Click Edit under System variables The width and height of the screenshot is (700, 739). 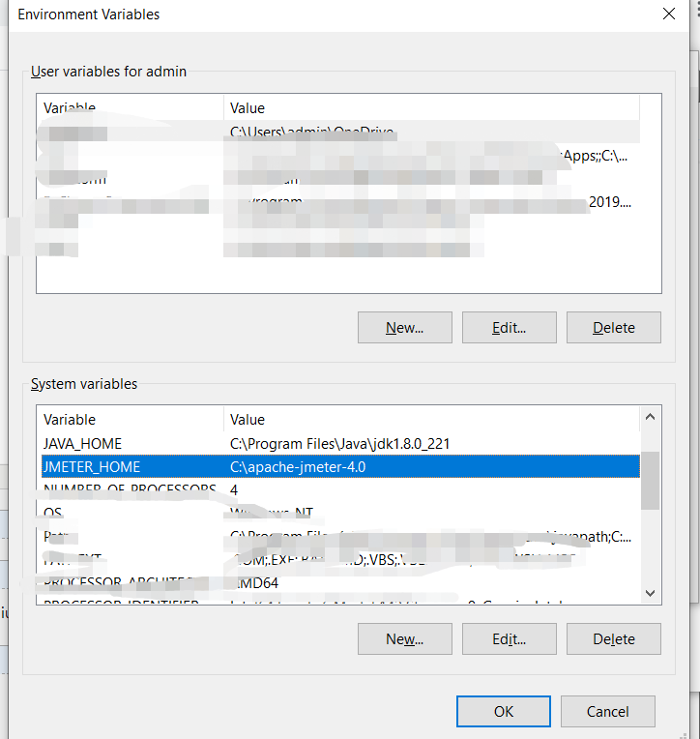[510, 638]
